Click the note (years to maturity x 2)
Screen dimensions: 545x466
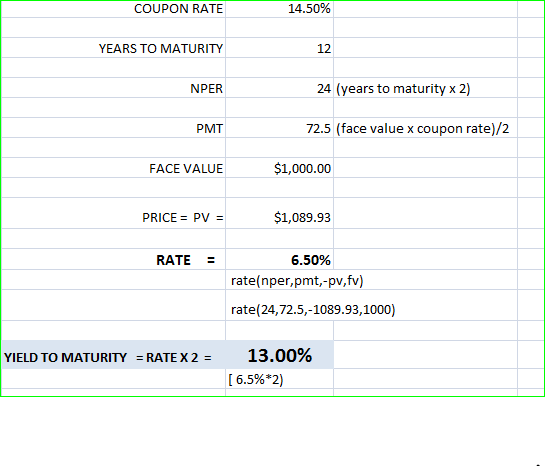pyautogui.click(x=403, y=89)
